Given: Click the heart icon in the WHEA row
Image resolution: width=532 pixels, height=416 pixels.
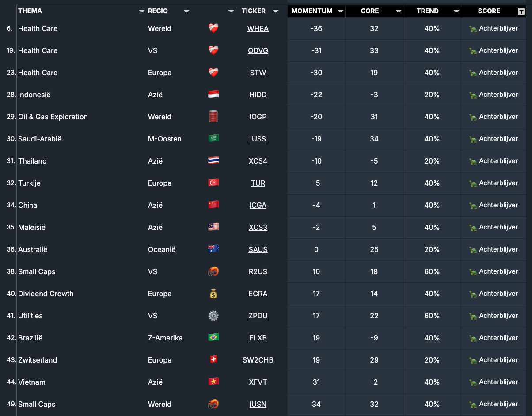Looking at the screenshot, I should [213, 28].
